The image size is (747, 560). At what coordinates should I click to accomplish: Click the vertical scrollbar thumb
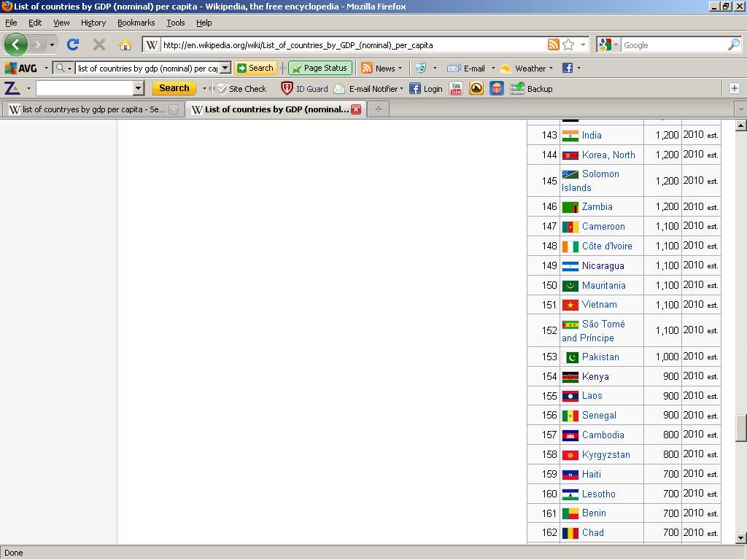(x=740, y=428)
